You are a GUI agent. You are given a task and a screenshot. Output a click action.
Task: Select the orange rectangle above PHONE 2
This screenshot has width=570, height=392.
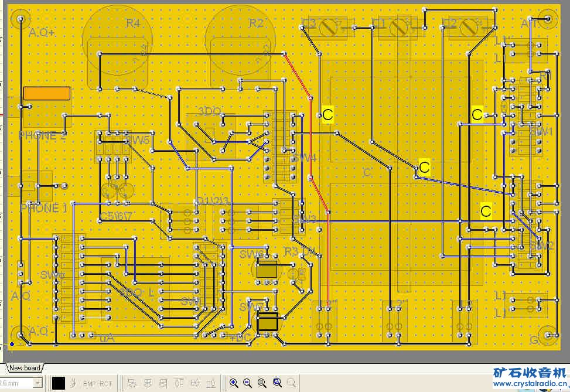pyautogui.click(x=47, y=93)
